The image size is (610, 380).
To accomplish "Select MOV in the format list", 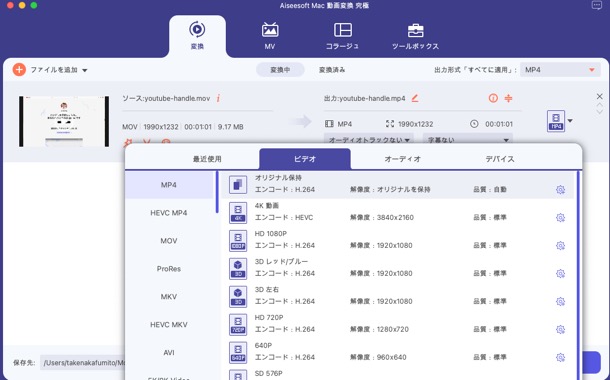I will [x=169, y=241].
